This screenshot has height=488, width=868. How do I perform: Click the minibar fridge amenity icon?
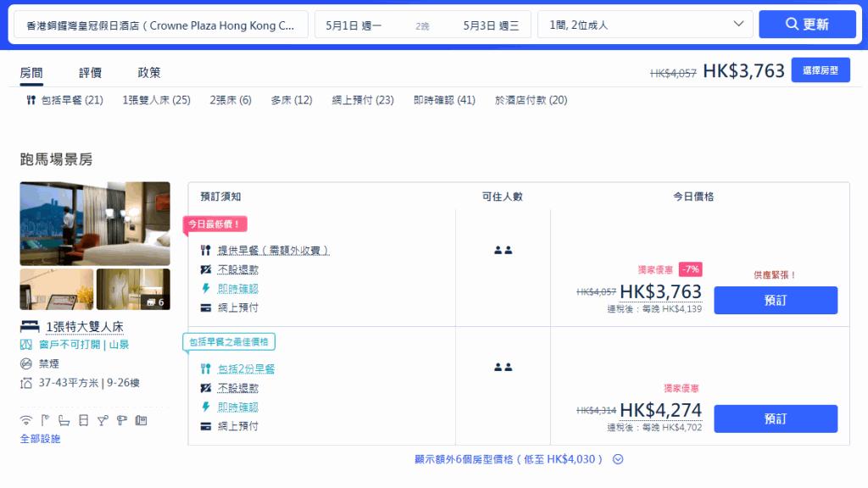click(84, 420)
